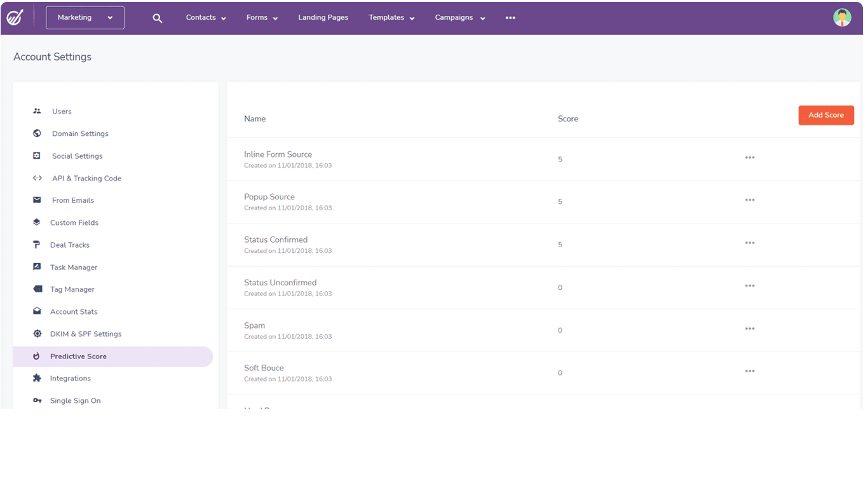Open actions menu for Spam score row
This screenshot has width=868, height=488.
pyautogui.click(x=750, y=329)
